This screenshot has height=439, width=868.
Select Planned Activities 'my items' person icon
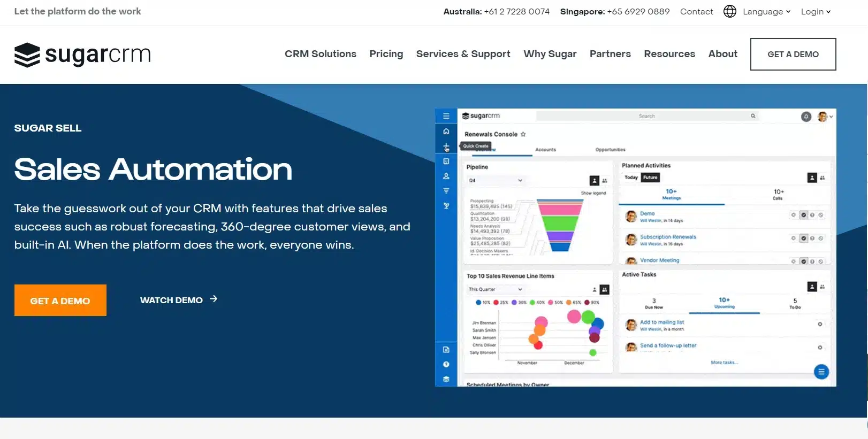coord(812,178)
